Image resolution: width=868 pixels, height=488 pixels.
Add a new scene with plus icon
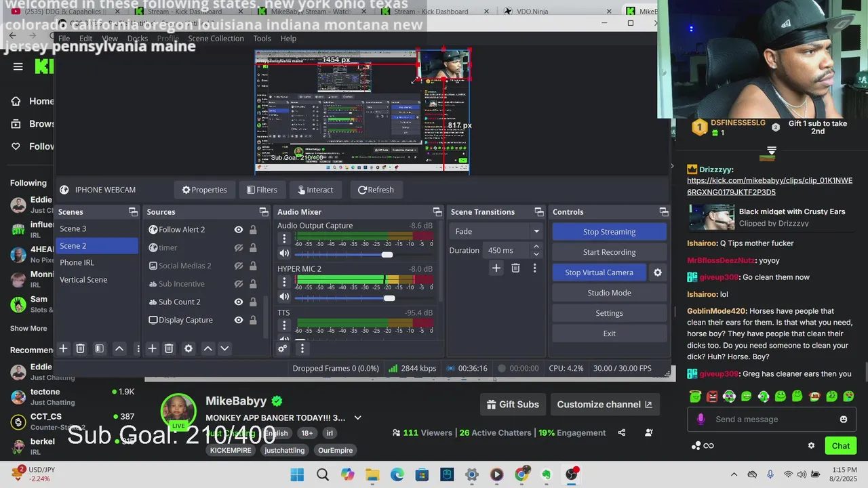(63, 348)
